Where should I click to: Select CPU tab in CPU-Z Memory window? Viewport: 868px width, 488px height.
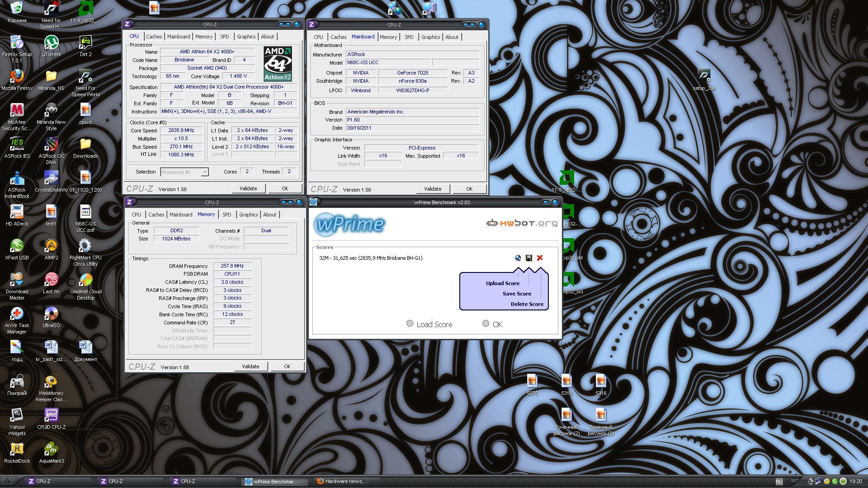[136, 215]
